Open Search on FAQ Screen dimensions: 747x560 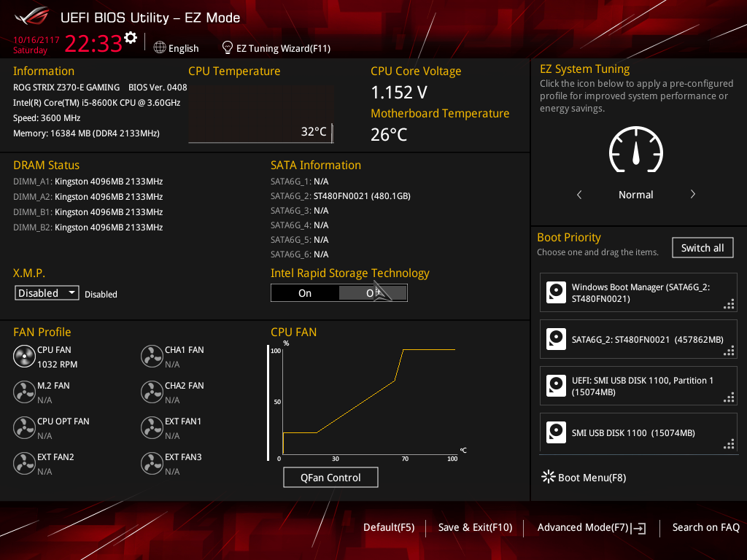[705, 527]
